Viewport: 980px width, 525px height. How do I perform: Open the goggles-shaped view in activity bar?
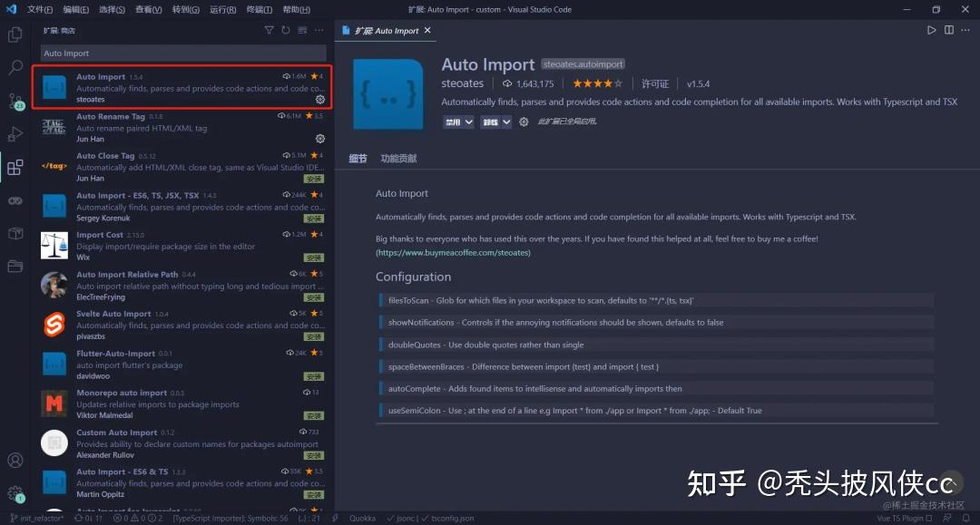coord(15,200)
